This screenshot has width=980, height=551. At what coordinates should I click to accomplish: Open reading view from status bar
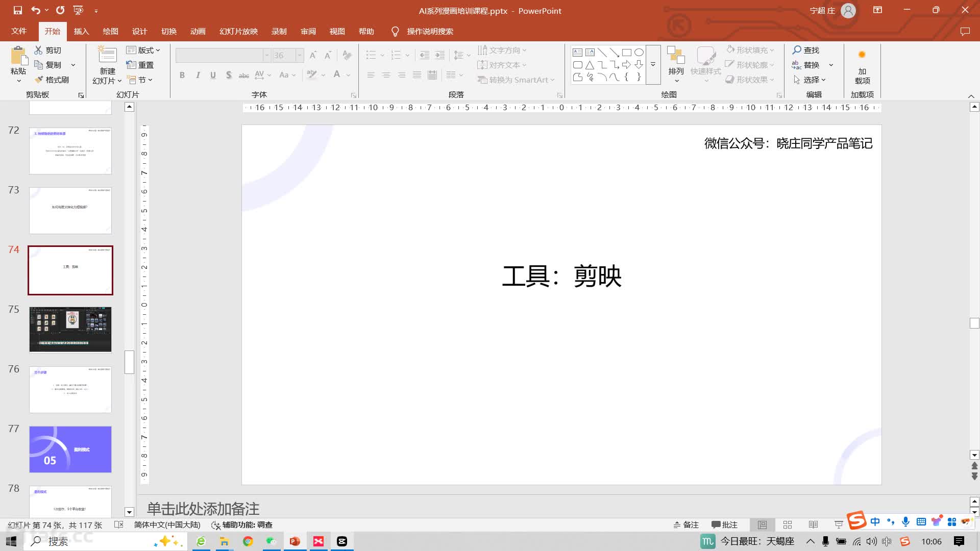click(813, 524)
